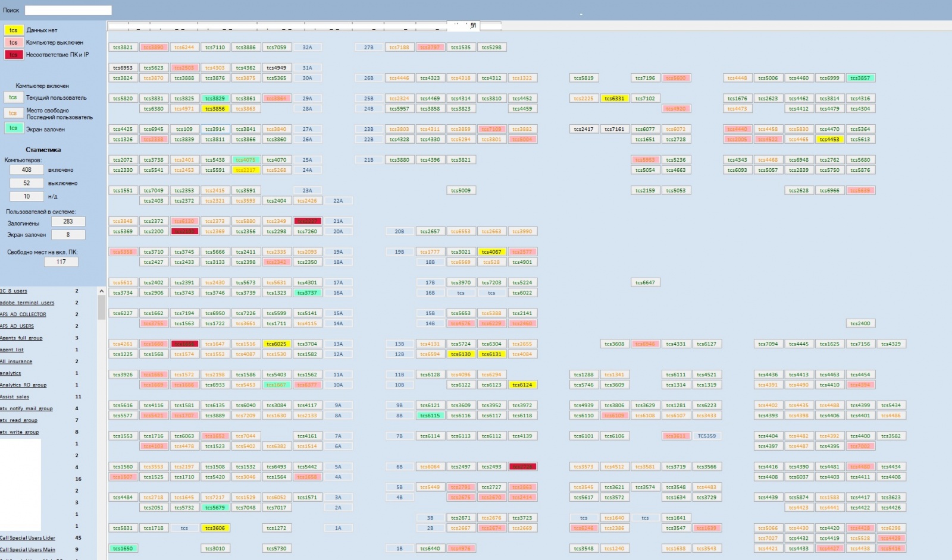Click the 21A row label
The height and width of the screenshot is (560, 952).
(338, 221)
